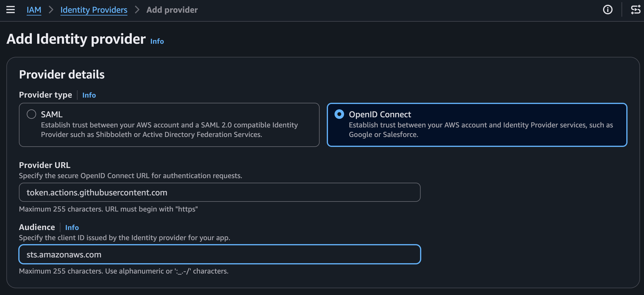Go to IAM breadcrumb link
The image size is (644, 295).
pyautogui.click(x=34, y=10)
